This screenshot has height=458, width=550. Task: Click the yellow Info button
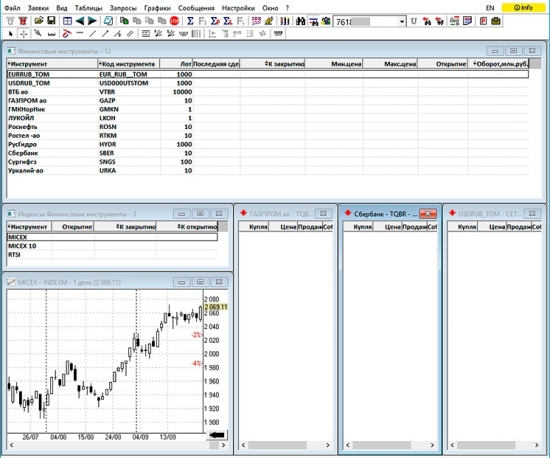tap(523, 7)
